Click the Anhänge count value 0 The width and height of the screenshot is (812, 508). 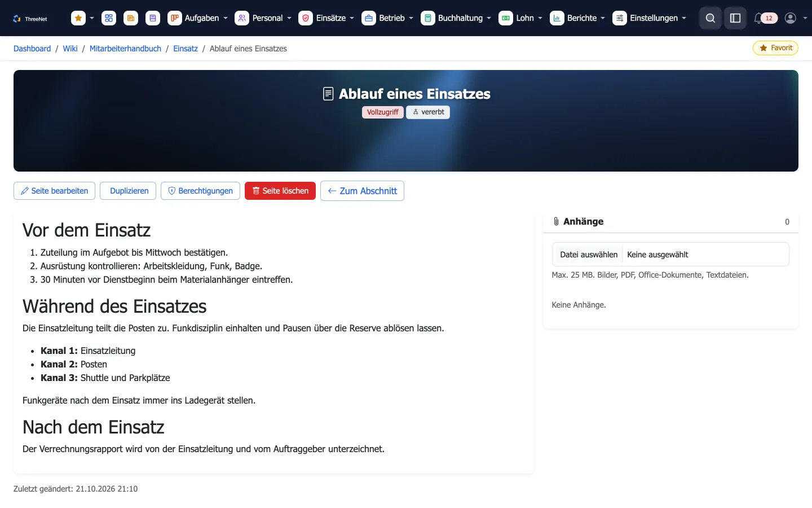(787, 222)
